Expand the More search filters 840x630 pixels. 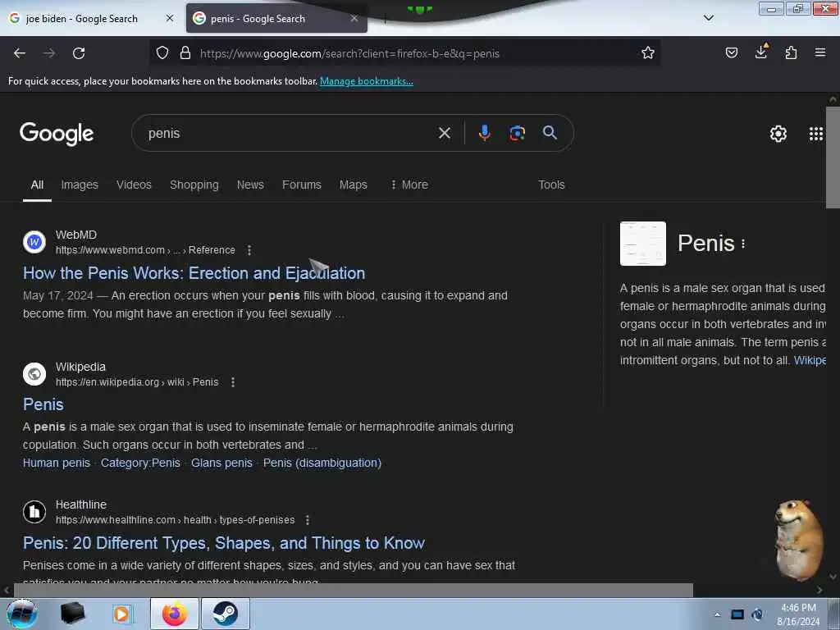409,185
